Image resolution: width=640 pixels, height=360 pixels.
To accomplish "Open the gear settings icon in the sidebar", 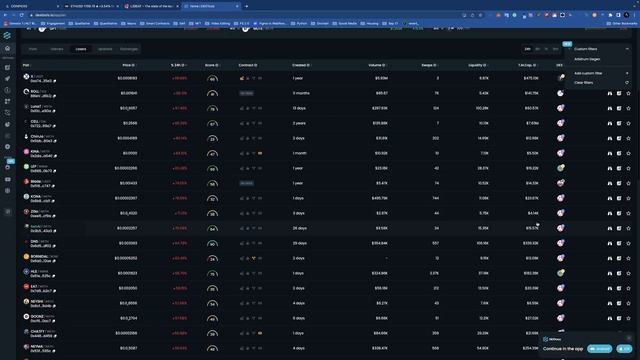I will click(7, 147).
